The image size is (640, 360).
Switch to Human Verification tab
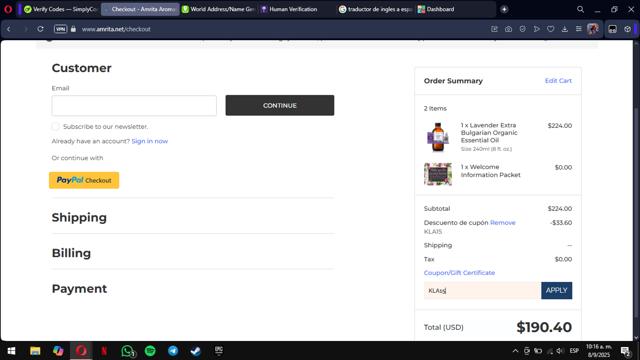[297, 9]
